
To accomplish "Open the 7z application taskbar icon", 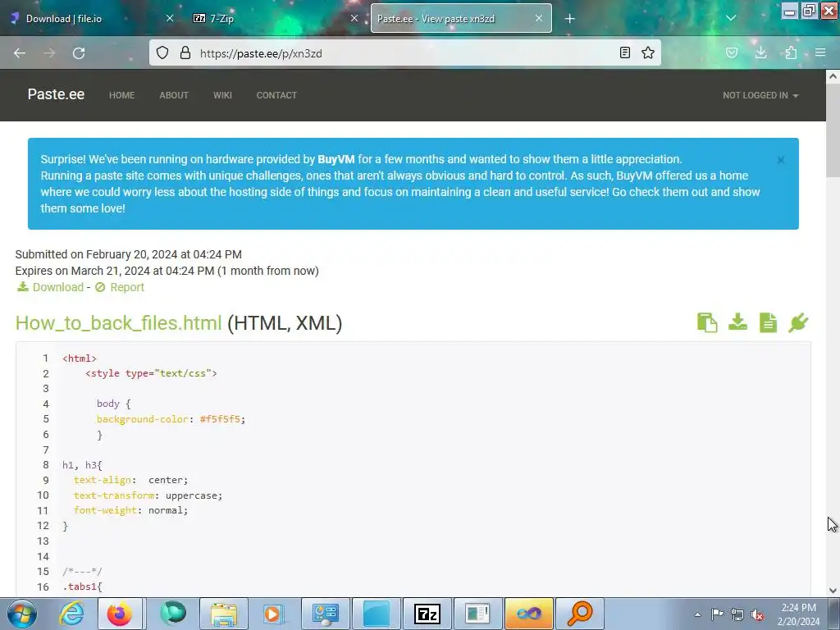I will tap(427, 614).
